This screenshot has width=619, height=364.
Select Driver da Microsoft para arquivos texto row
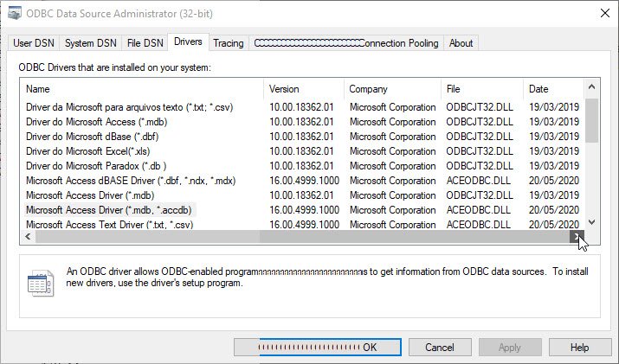point(302,107)
